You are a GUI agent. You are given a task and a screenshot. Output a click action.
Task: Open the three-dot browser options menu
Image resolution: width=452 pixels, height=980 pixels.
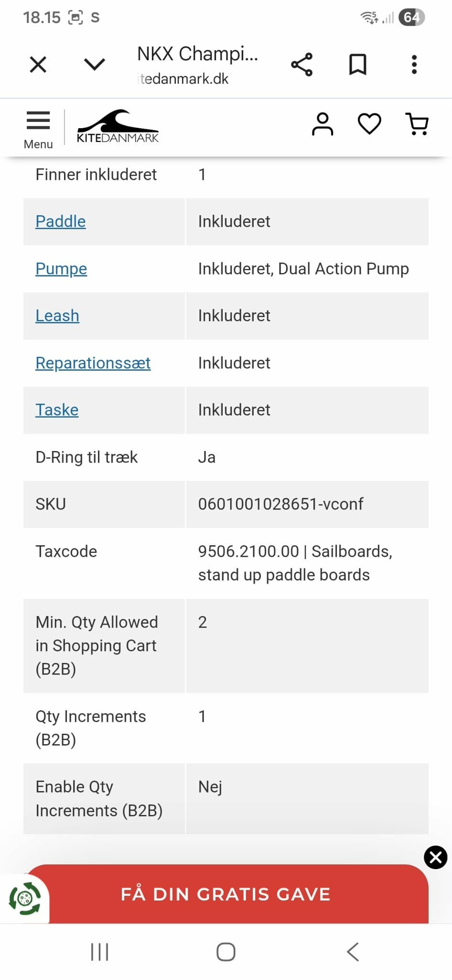click(x=414, y=65)
